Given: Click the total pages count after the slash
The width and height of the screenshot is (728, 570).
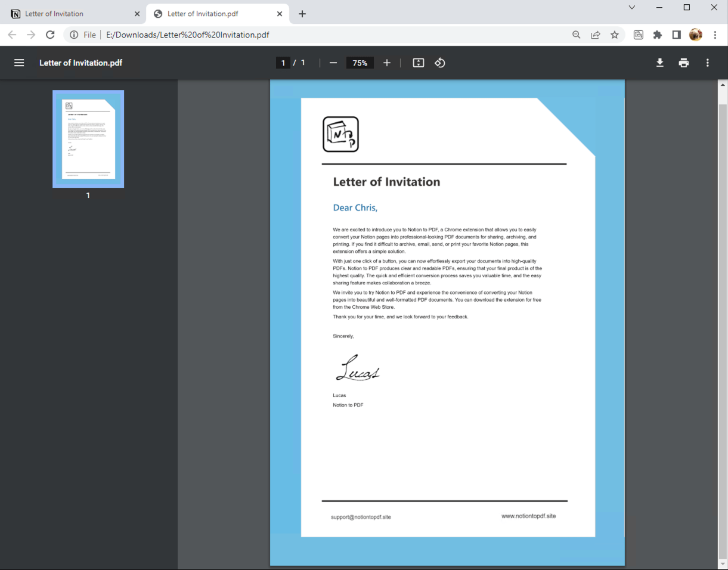Looking at the screenshot, I should (x=303, y=63).
